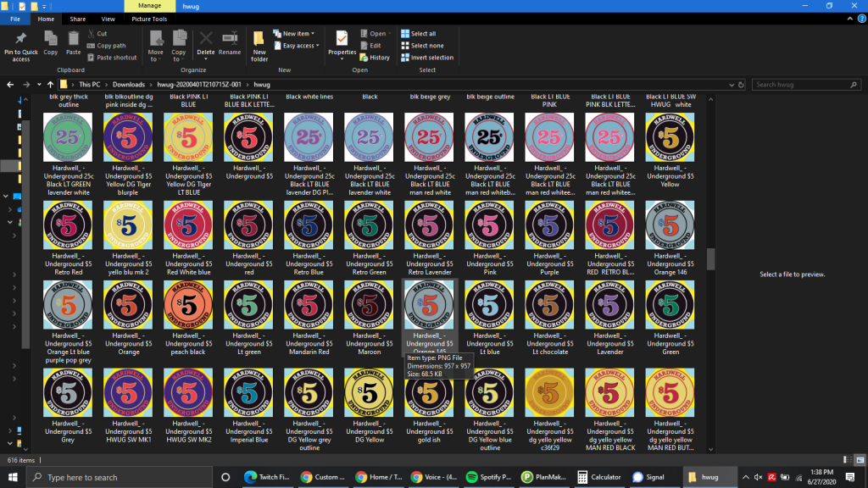
Task: Click the Edit command in ribbon
Action: pyautogui.click(x=370, y=46)
